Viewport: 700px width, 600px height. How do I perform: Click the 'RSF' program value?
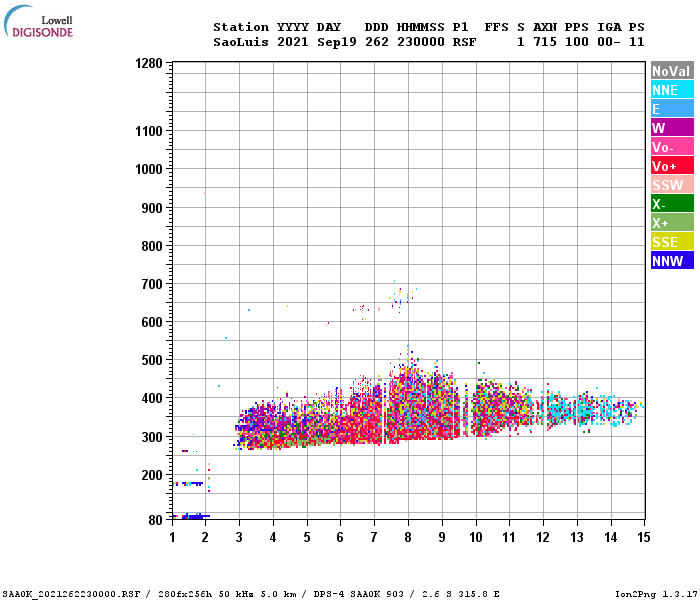coord(464,42)
